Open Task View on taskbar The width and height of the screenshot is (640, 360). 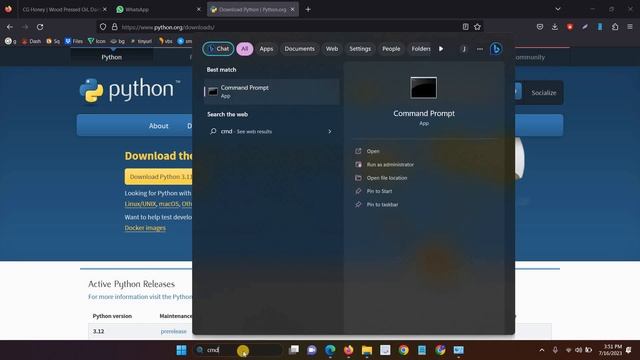point(293,350)
